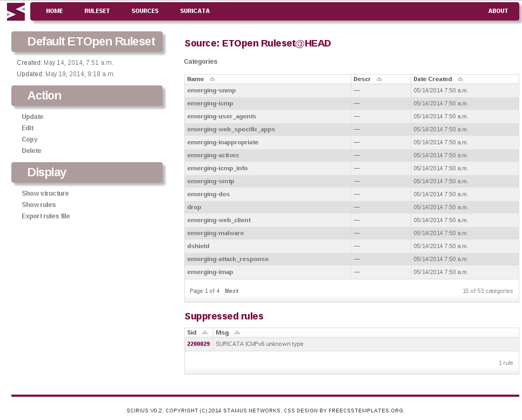Open Show structure display link

[45, 193]
